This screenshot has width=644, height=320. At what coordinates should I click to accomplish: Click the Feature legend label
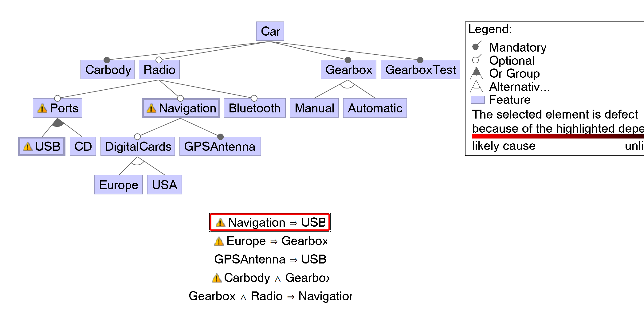tap(510, 100)
